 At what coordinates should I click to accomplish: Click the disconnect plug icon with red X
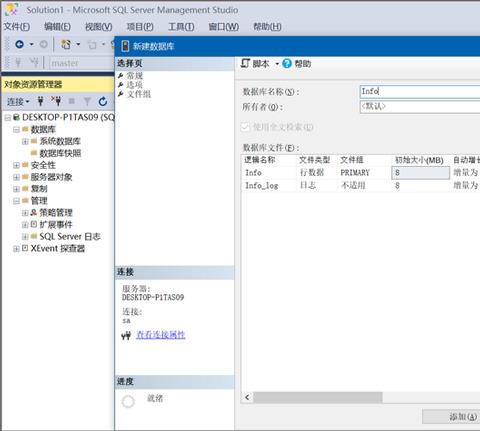[x=56, y=101]
